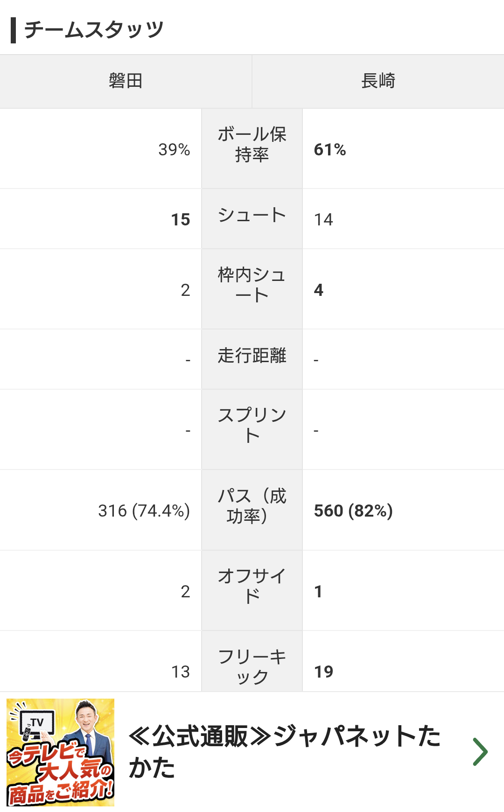Click the パス（成功率） stat label
The width and height of the screenshot is (504, 812).
click(252, 506)
